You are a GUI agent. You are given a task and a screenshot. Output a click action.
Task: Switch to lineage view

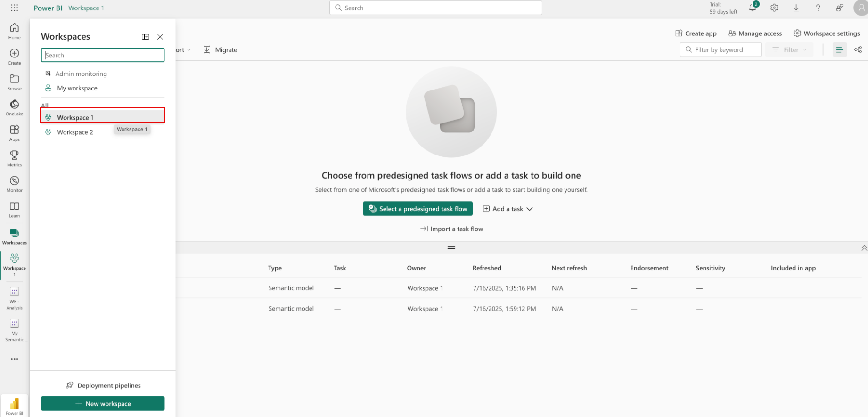click(x=858, y=49)
